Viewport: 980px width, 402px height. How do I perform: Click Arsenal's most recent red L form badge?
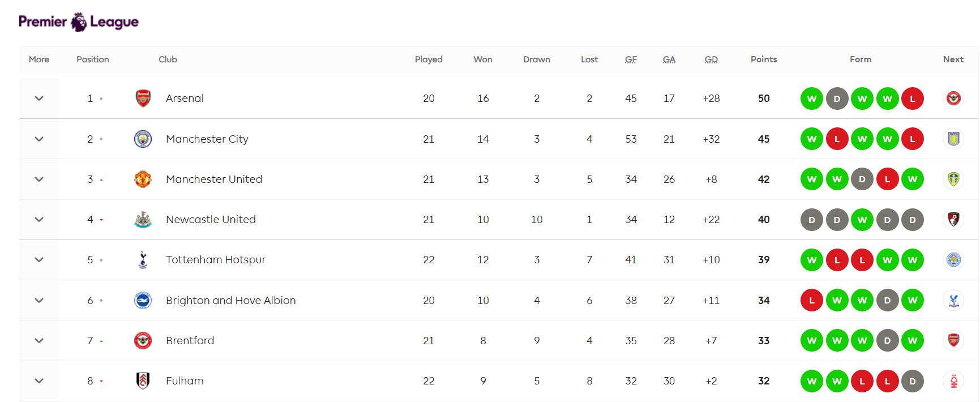coord(913,99)
